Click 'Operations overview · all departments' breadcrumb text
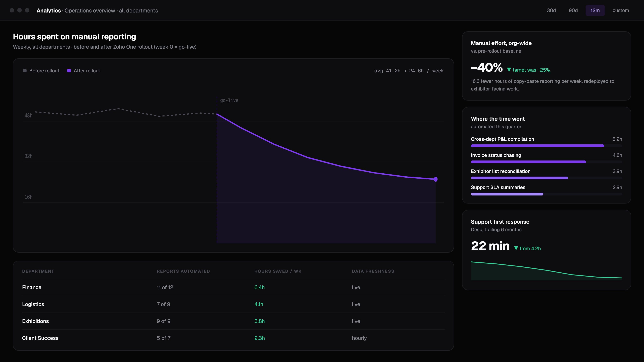 (111, 10)
